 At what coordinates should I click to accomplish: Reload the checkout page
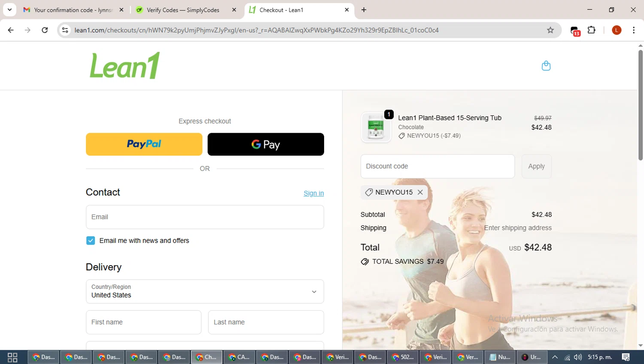tap(45, 30)
